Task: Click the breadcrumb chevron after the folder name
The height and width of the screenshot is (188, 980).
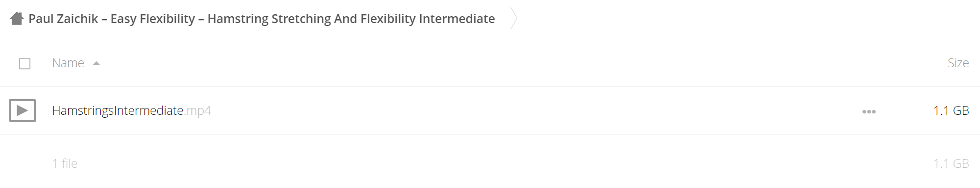Action: pos(513,19)
